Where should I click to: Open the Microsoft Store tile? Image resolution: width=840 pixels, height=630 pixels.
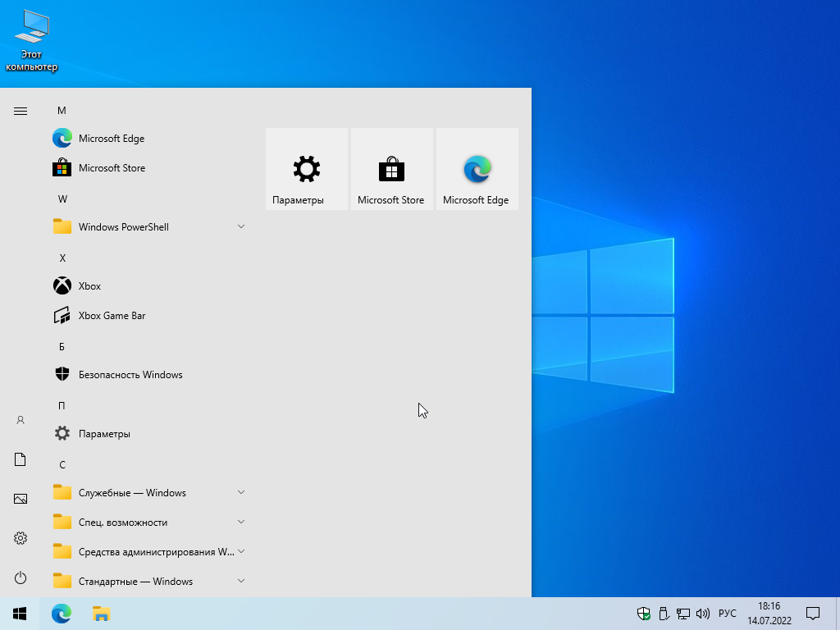[x=391, y=169]
